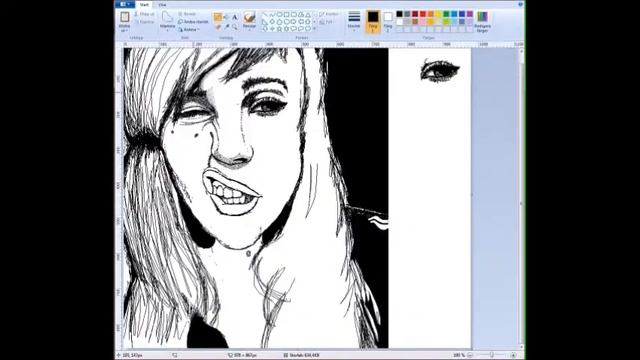The width and height of the screenshot is (640, 360).
Task: Click the Paint help icon
Action: point(520,4)
